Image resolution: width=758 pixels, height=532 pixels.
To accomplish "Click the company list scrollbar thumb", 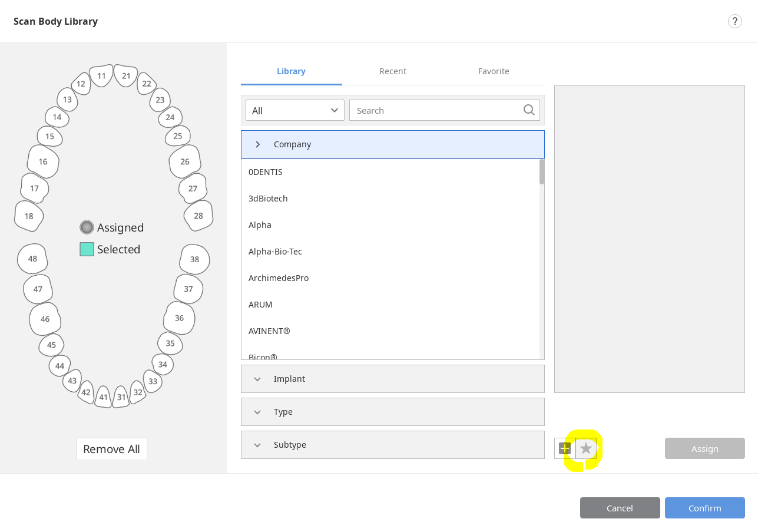I will pyautogui.click(x=542, y=171).
